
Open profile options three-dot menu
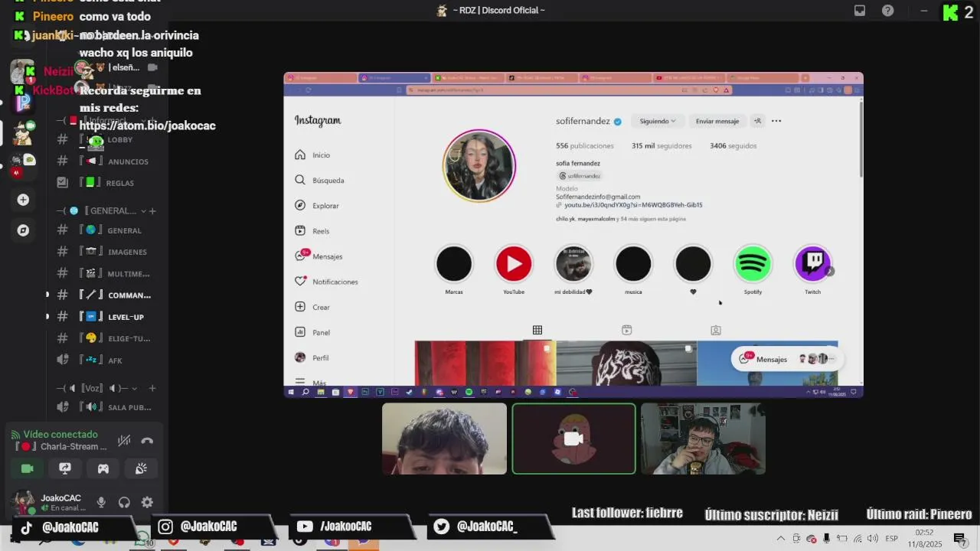(776, 121)
